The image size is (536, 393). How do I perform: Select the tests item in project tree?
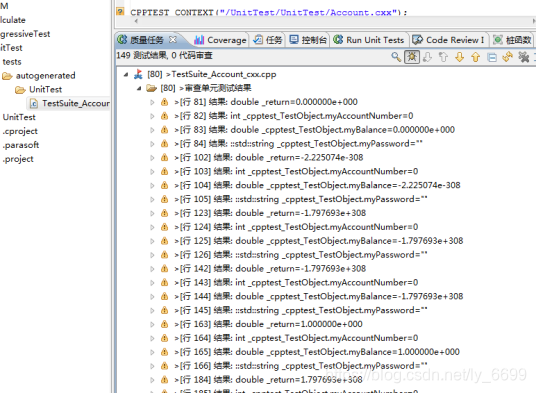pos(12,62)
